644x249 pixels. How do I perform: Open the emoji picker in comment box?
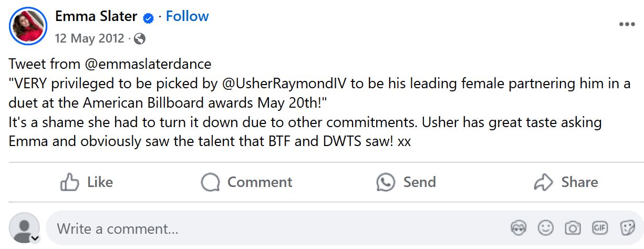[546, 228]
